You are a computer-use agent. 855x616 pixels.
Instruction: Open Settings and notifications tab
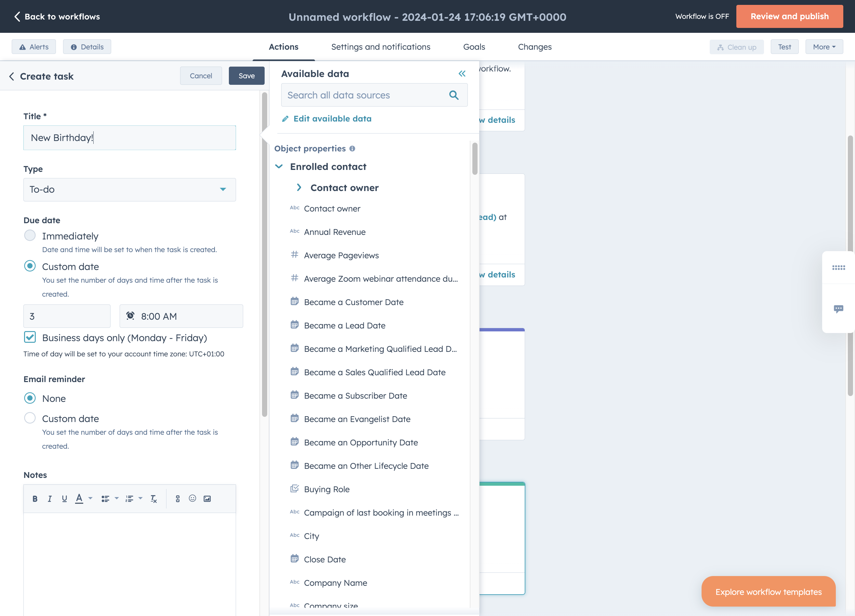pos(381,47)
